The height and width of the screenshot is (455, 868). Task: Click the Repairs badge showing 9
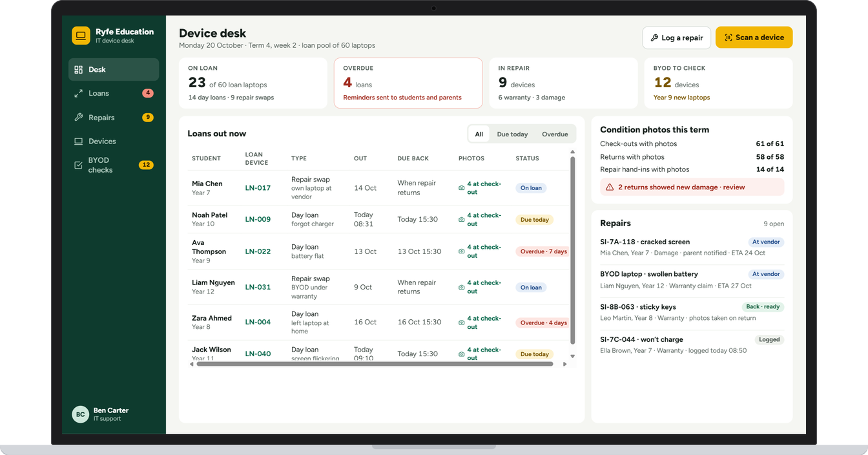(148, 117)
